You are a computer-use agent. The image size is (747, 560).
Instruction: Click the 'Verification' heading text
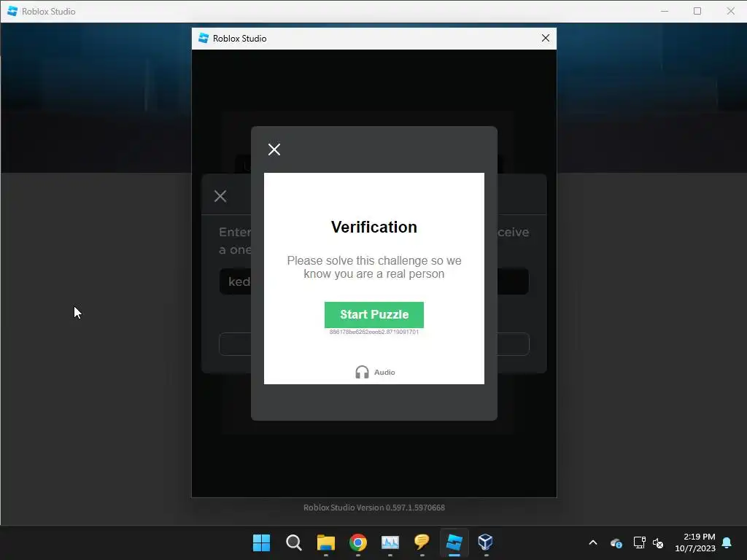374,227
